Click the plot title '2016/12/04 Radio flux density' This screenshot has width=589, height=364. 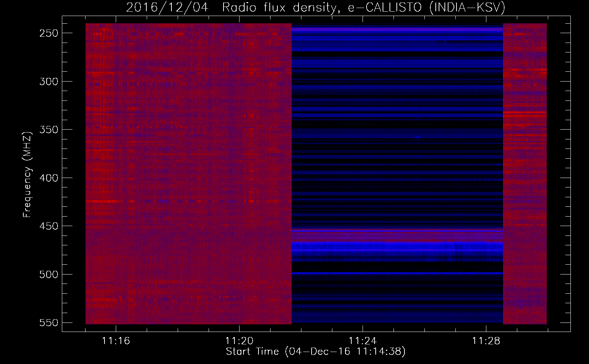[x=316, y=7]
